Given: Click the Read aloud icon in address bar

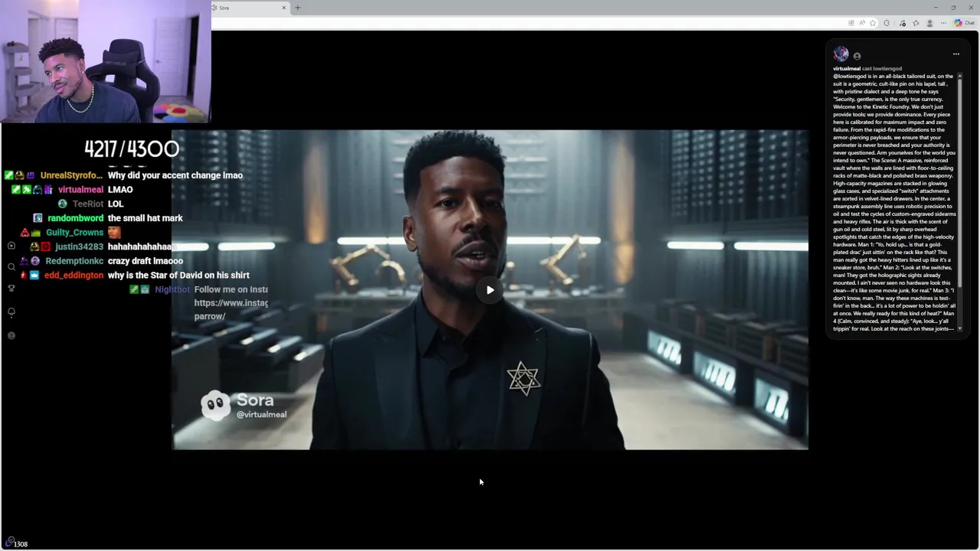Looking at the screenshot, I should click(x=862, y=23).
